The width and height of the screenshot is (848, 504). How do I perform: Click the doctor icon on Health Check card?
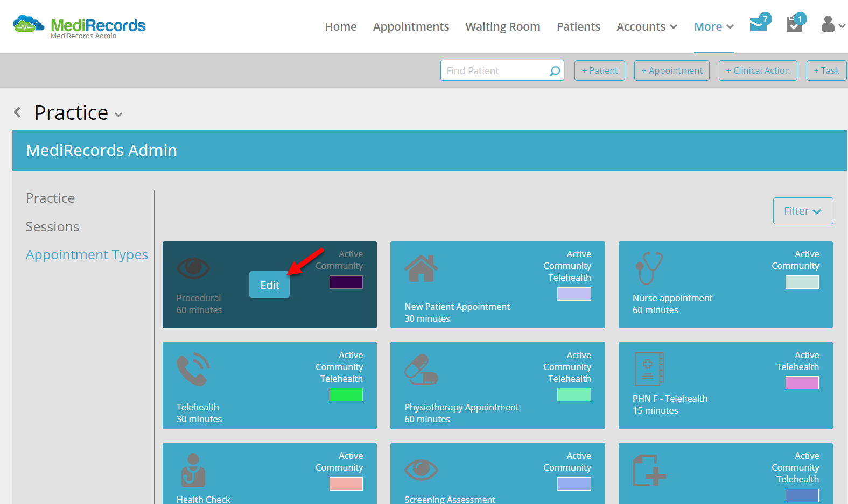[193, 470]
